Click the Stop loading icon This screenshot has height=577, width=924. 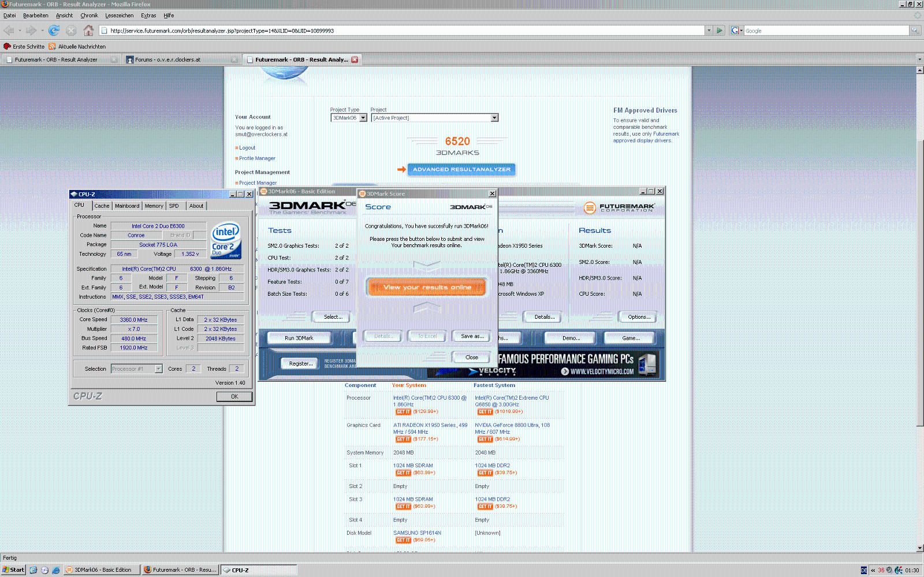71,30
